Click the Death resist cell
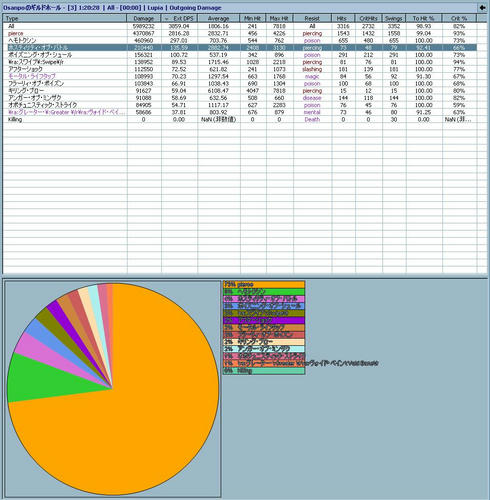The height and width of the screenshot is (500, 490). click(x=312, y=119)
